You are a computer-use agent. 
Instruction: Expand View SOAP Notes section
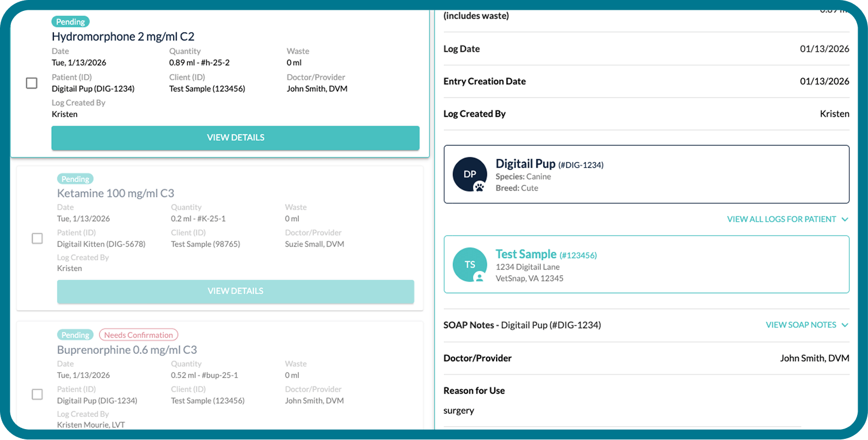click(x=801, y=325)
